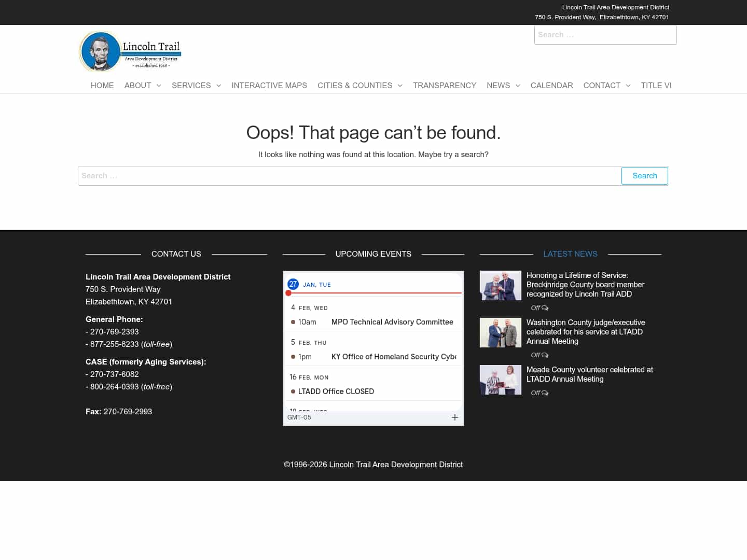Click the blue Search button

click(644, 175)
